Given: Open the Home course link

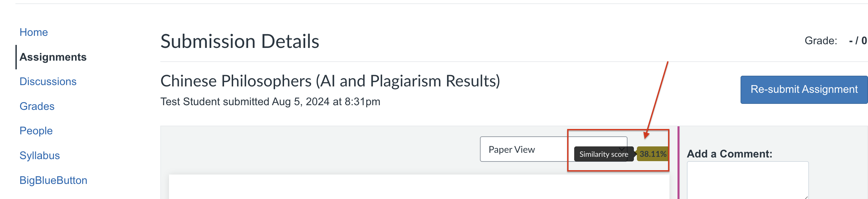Looking at the screenshot, I should 34,32.
